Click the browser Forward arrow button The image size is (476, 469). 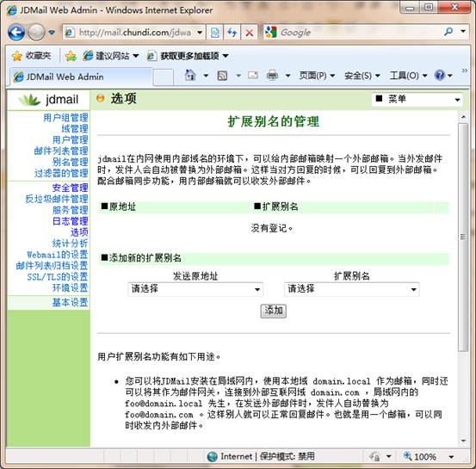(36, 32)
